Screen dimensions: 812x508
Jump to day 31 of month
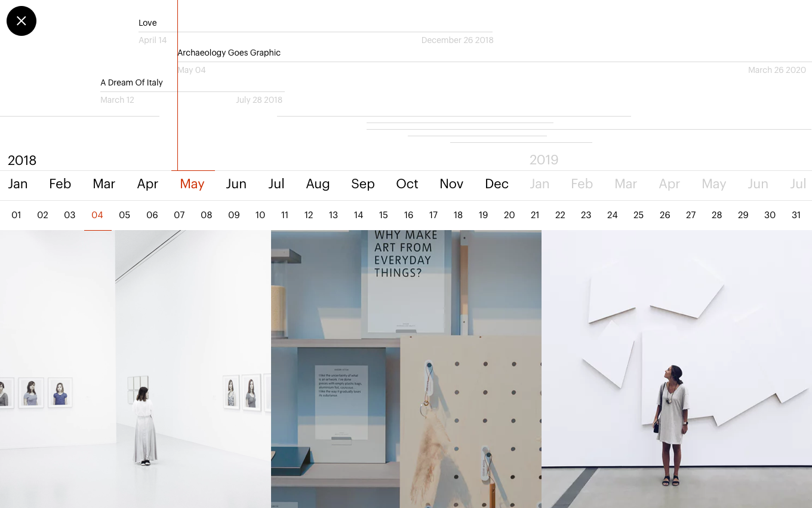coord(796,215)
